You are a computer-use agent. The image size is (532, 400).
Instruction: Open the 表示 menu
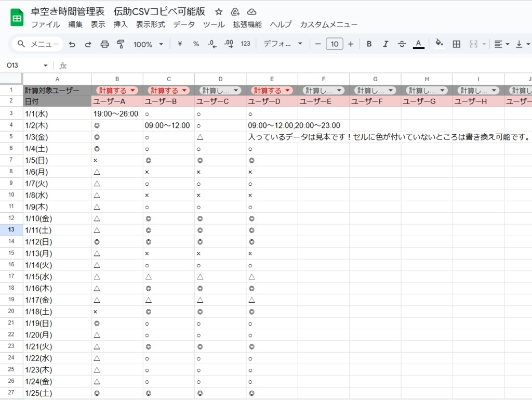(98, 24)
